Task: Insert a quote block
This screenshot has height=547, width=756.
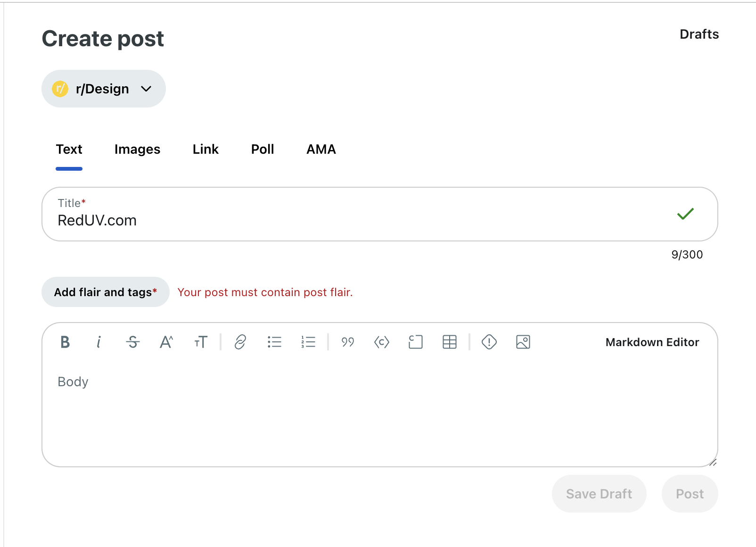Action: [348, 342]
